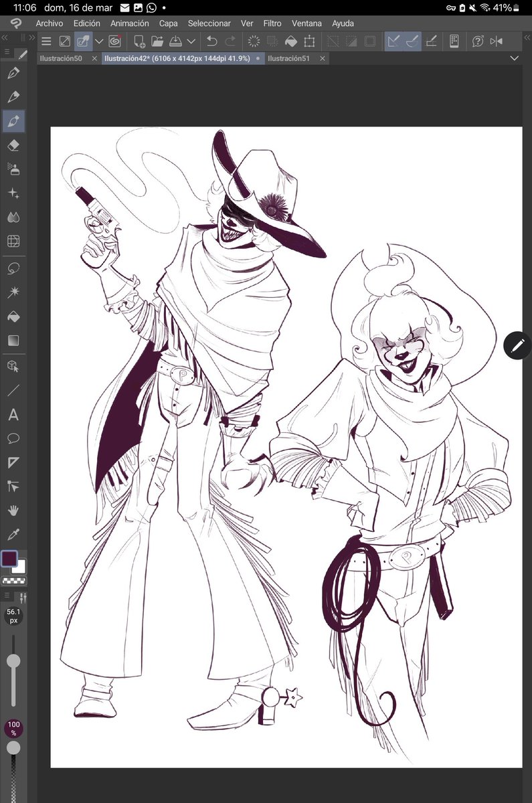The width and height of the screenshot is (532, 803).
Task: Click the save icon in command bar
Action: click(175, 41)
